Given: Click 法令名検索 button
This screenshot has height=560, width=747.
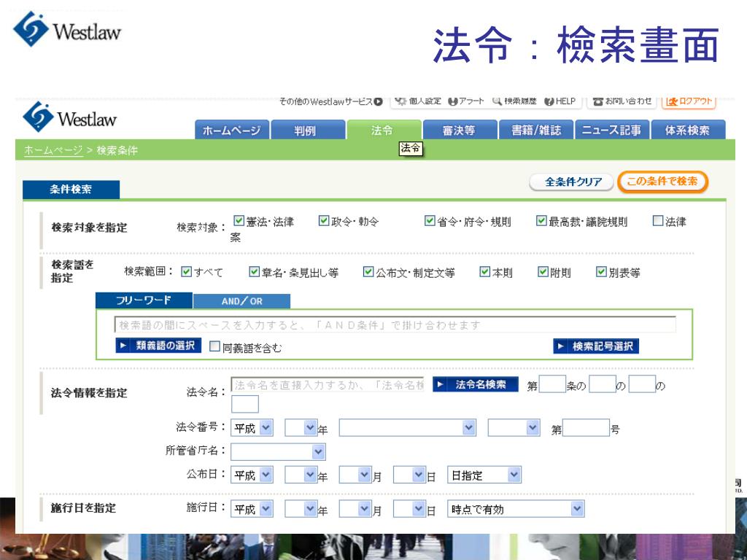Looking at the screenshot, I should [476, 384].
